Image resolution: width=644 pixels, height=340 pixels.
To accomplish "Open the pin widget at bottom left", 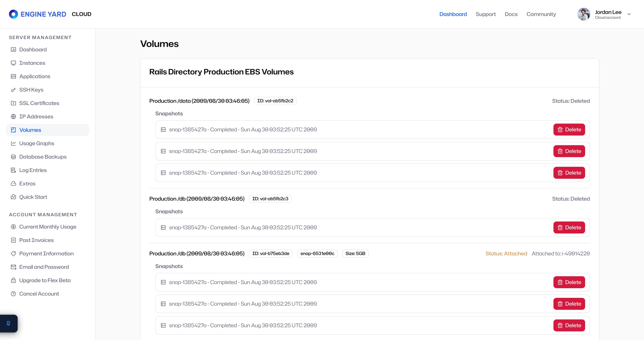I will (9, 323).
